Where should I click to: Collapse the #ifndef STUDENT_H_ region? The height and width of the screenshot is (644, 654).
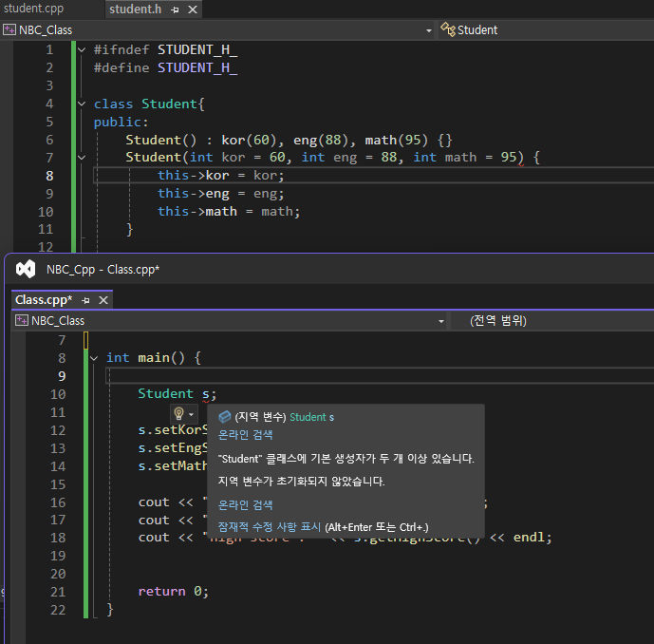point(82,50)
